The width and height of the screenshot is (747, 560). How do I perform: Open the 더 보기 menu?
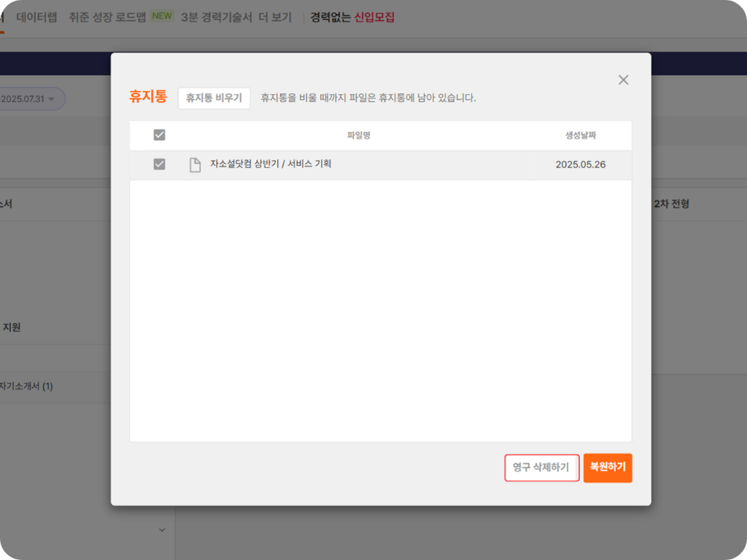(x=276, y=16)
